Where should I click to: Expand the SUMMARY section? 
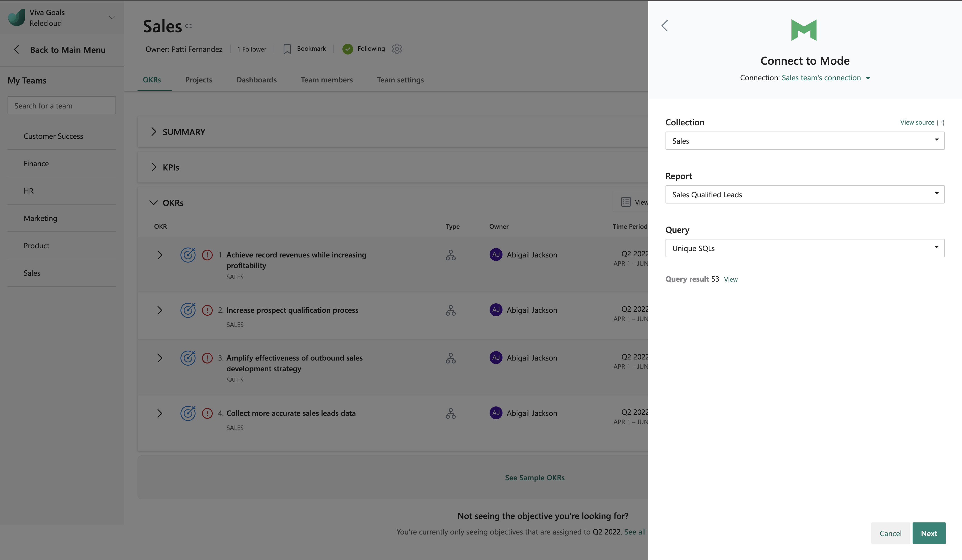click(153, 132)
